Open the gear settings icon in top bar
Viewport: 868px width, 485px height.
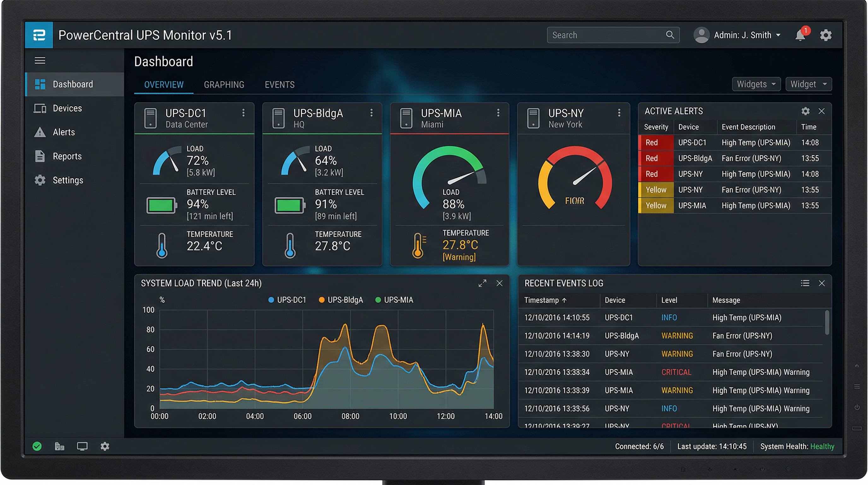(825, 35)
